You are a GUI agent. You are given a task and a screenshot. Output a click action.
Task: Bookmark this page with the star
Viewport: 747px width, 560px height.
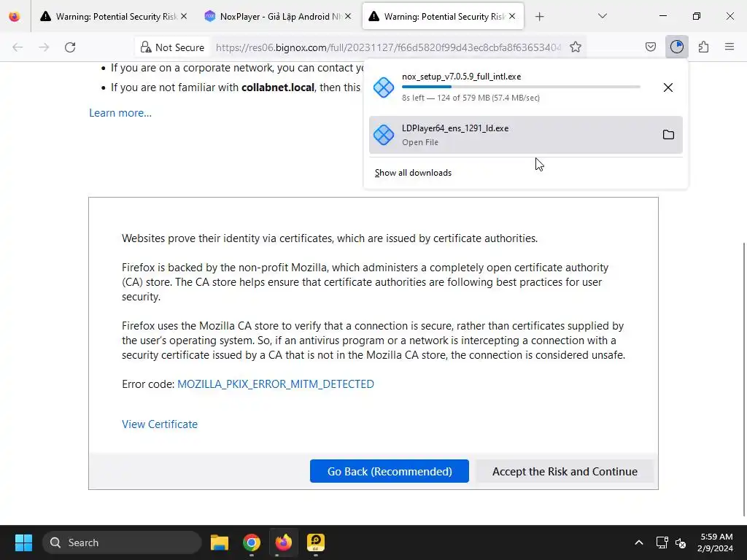(576, 47)
